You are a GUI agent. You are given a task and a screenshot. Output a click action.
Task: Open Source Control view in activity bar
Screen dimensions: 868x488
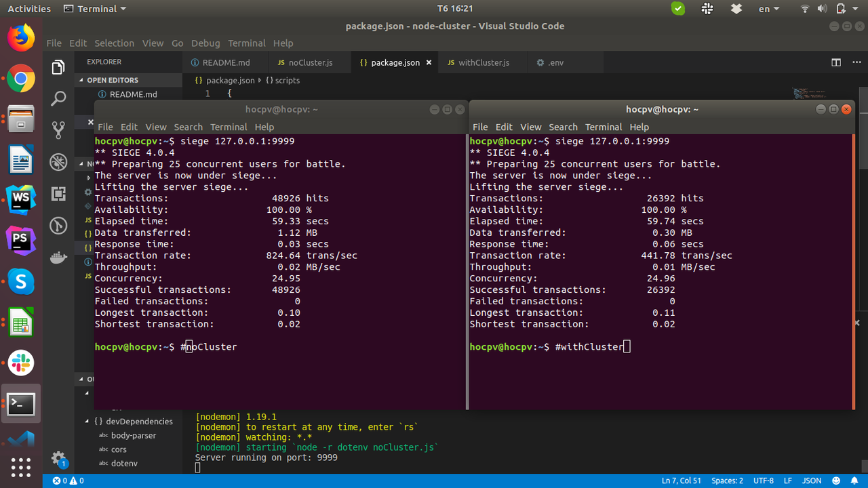click(58, 130)
